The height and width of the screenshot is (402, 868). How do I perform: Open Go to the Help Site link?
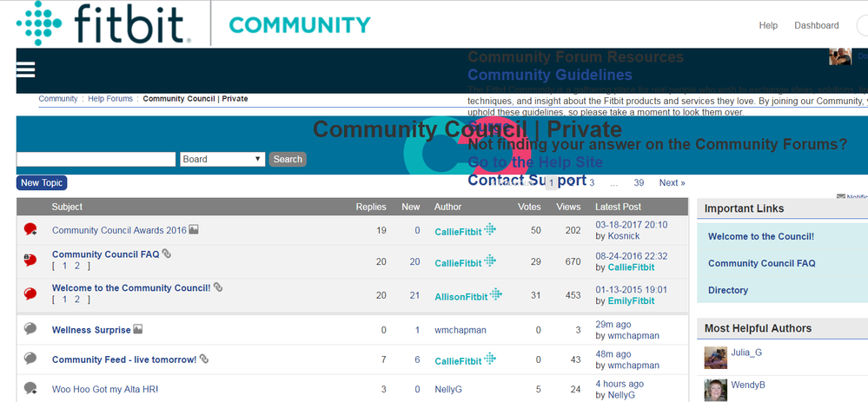click(x=535, y=162)
